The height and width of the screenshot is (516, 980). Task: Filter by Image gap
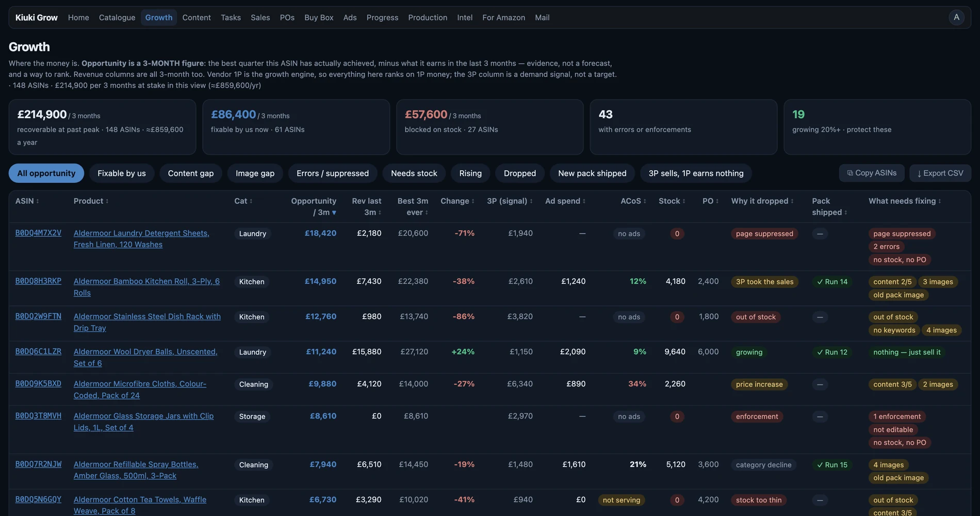pyautogui.click(x=255, y=173)
